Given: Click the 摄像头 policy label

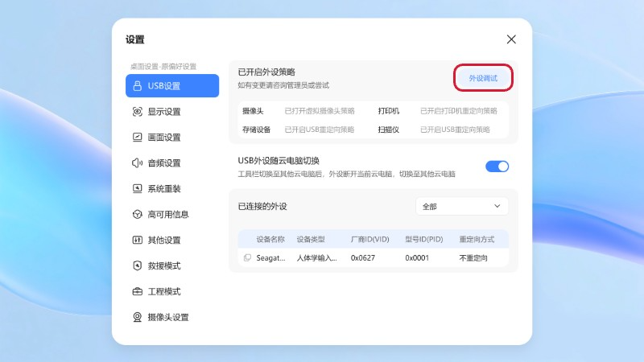Looking at the screenshot, I should tap(253, 111).
